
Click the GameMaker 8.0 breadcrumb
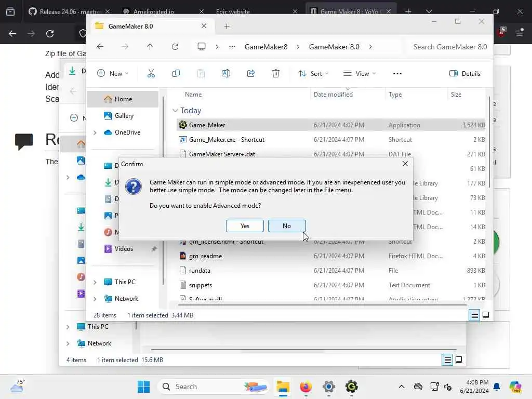(334, 47)
